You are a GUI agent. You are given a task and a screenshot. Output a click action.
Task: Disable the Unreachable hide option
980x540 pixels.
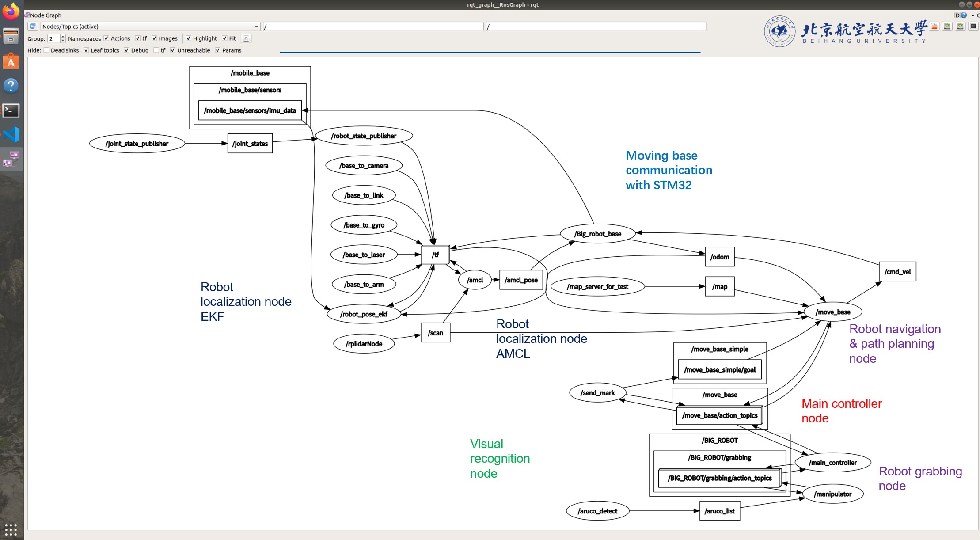coord(173,50)
